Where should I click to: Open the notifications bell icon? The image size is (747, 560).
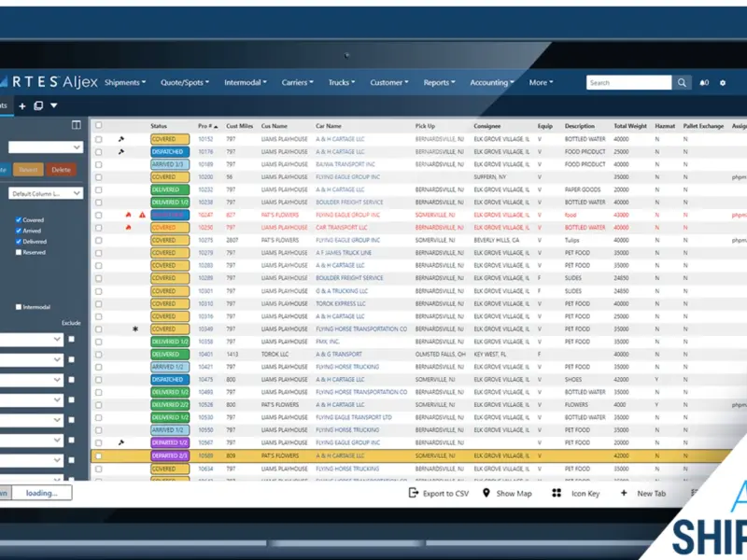[x=704, y=83]
